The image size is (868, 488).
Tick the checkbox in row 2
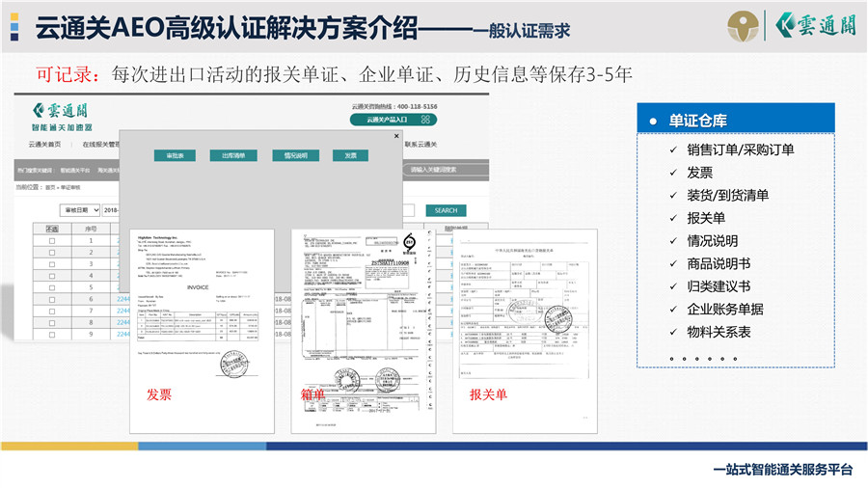coord(52,253)
